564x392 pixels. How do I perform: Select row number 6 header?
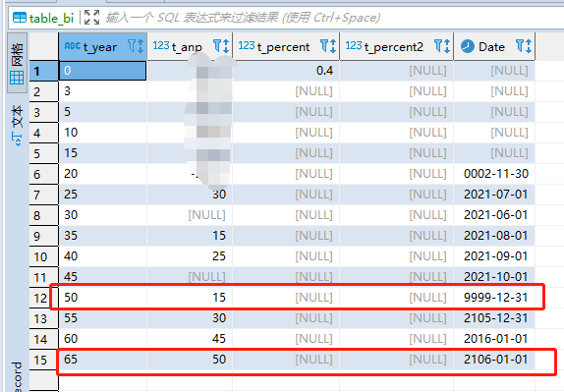[x=44, y=175]
